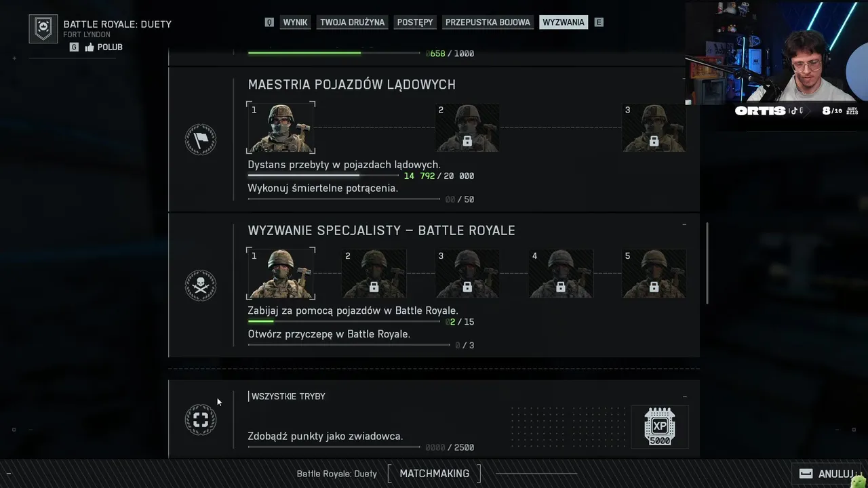Open the Wynik tab
868x488 pixels.
(295, 22)
